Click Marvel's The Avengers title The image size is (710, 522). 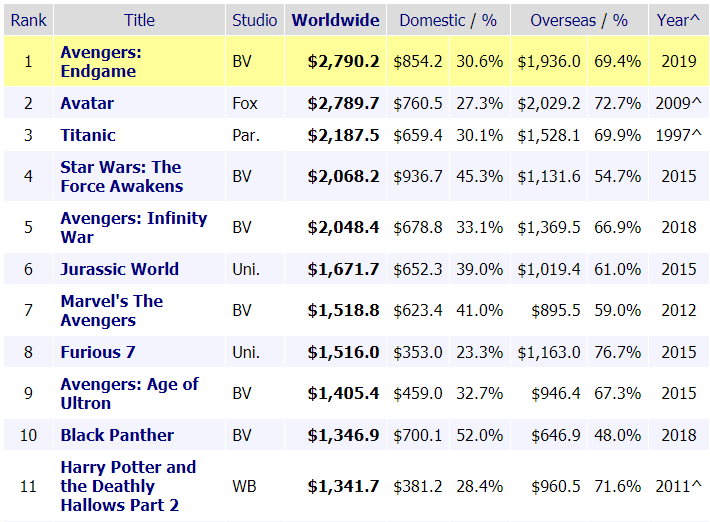click(x=111, y=310)
